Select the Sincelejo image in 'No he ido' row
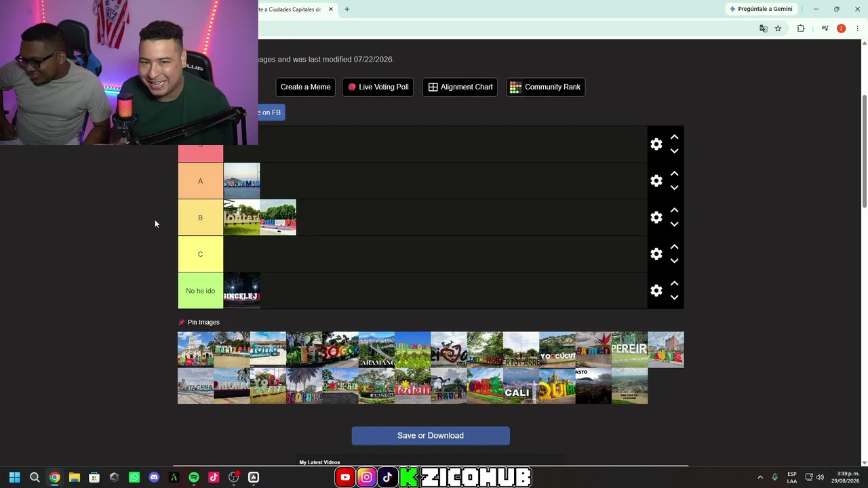 242,291
